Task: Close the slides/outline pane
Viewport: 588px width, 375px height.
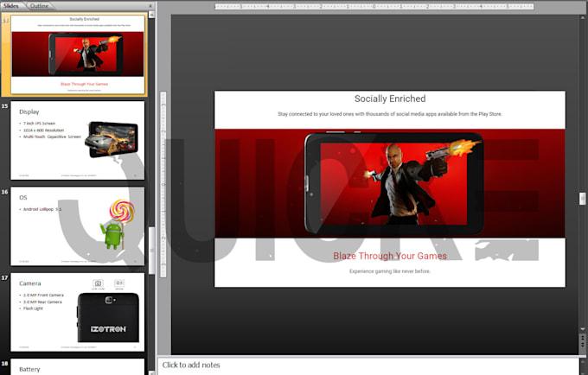Action: tap(150, 6)
